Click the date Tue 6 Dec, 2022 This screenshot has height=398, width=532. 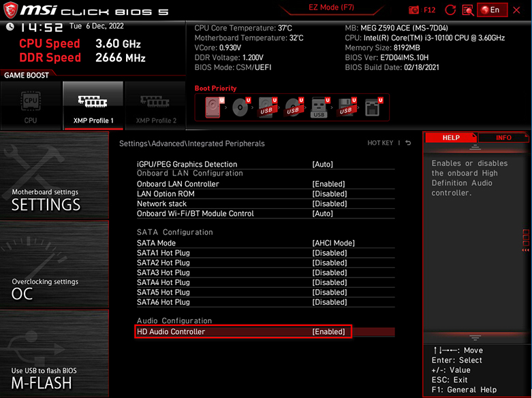[97, 26]
